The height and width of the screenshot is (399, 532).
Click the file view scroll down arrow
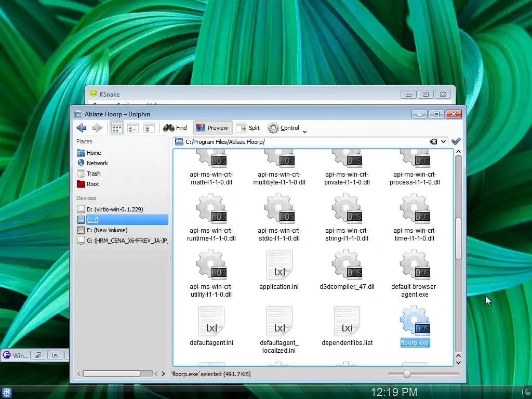tap(458, 363)
